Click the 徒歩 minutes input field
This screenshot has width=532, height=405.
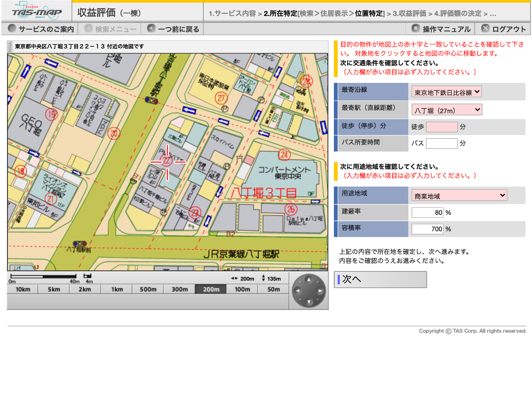click(441, 127)
